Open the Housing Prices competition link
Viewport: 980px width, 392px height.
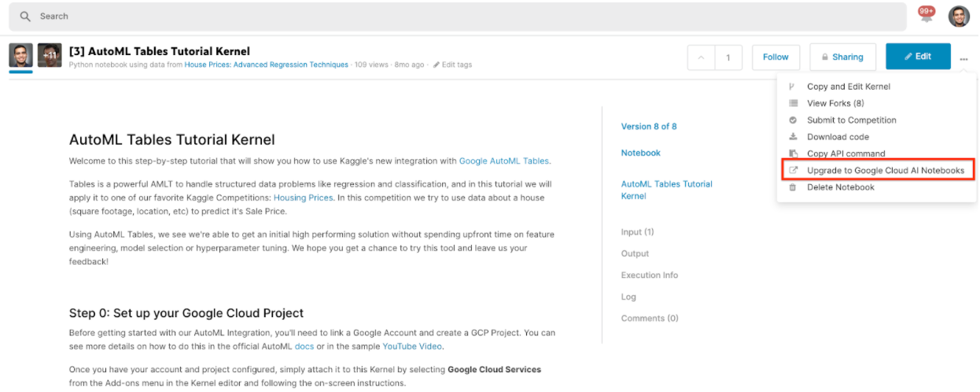point(303,198)
